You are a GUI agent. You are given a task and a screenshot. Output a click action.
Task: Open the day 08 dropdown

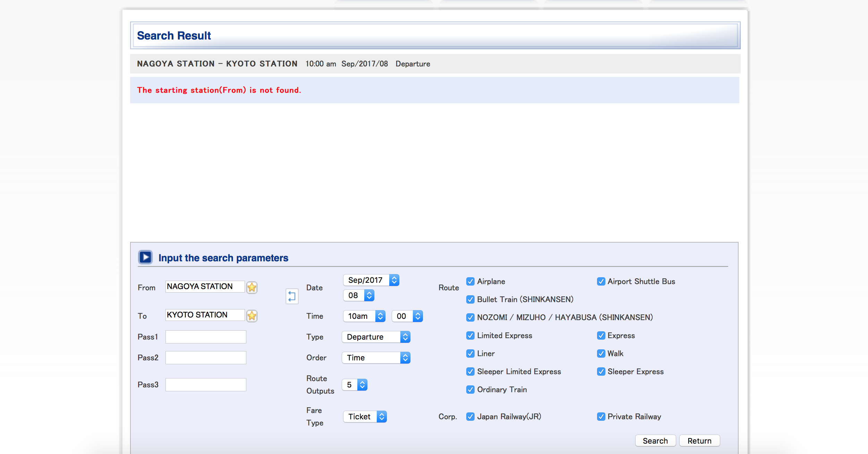(358, 295)
